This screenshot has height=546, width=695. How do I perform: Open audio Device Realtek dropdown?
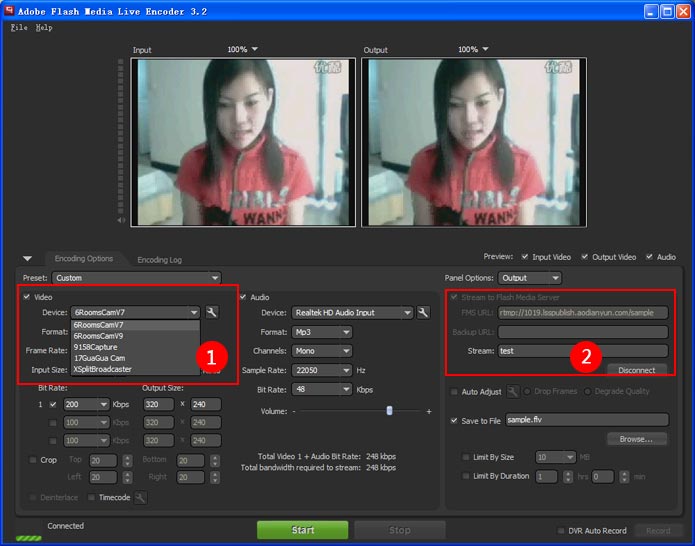coord(352,312)
